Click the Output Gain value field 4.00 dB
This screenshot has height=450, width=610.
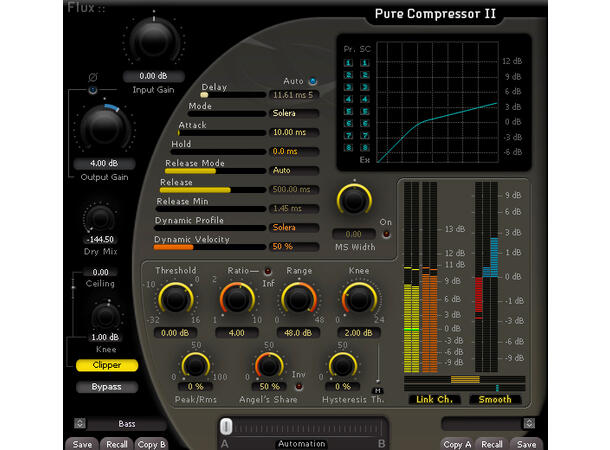point(104,163)
